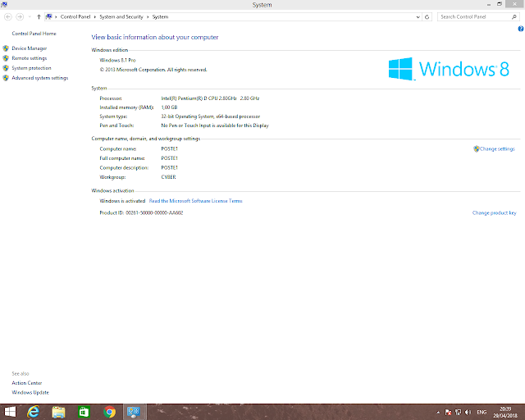Click shield icon beside Advanced system settings
525x420 pixels.
pos(6,78)
